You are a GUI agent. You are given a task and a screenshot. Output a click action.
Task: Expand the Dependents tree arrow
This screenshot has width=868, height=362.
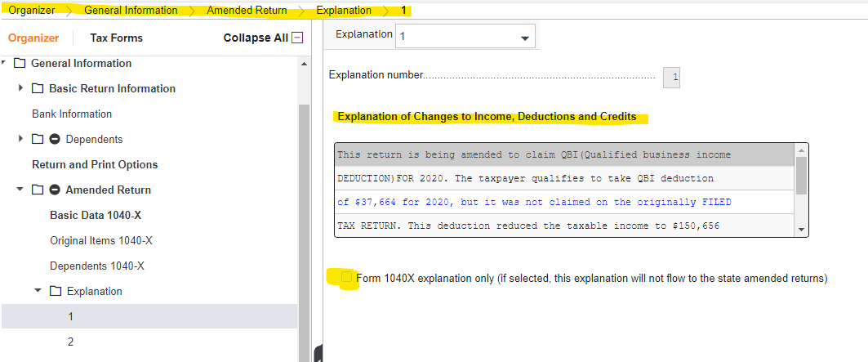21,139
